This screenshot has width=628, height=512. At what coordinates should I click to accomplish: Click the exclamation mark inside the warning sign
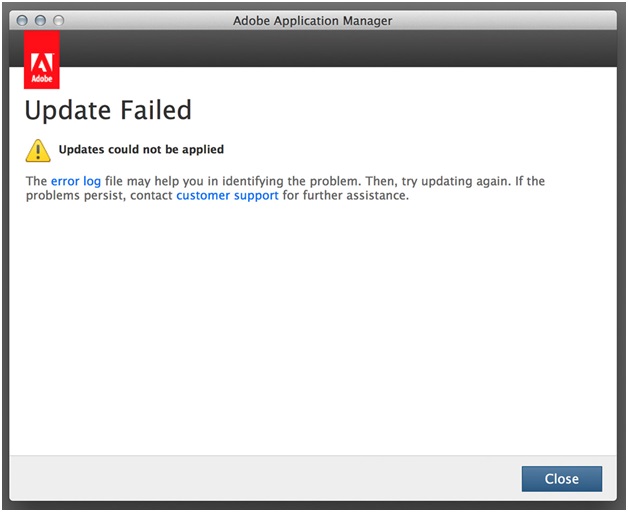point(38,152)
